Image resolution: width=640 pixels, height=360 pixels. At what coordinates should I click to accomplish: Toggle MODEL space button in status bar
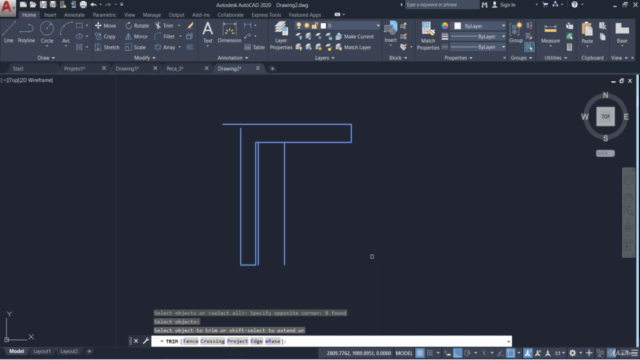[x=404, y=353]
